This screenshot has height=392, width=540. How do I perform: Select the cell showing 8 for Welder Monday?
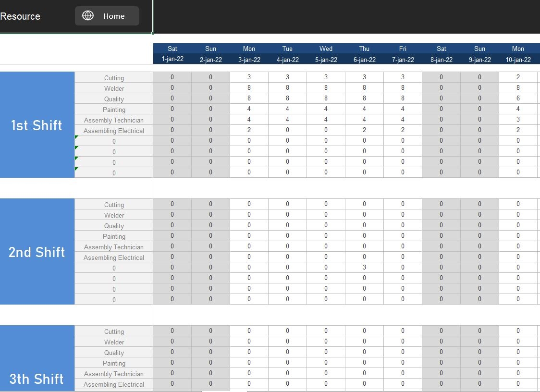pos(249,87)
